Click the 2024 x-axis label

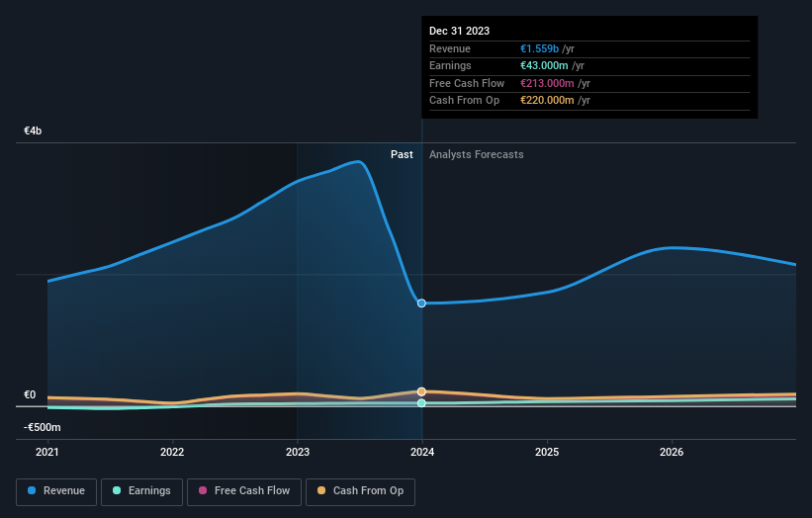(x=422, y=453)
